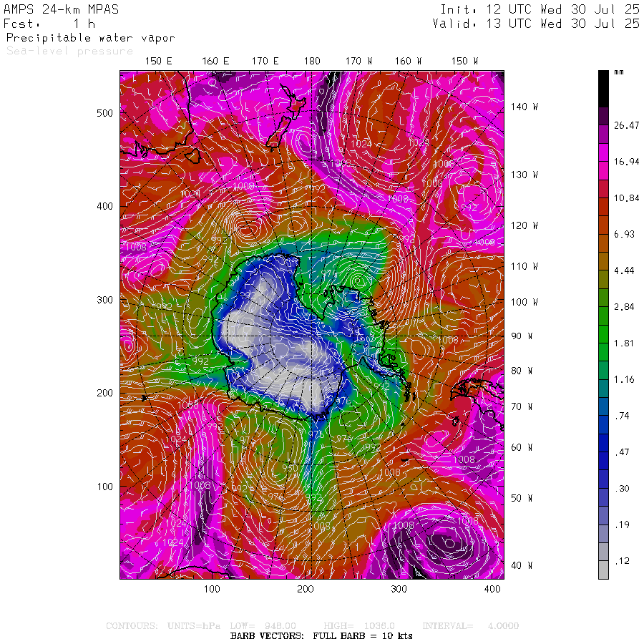Click the "140 W" longitude label

[x=524, y=107]
